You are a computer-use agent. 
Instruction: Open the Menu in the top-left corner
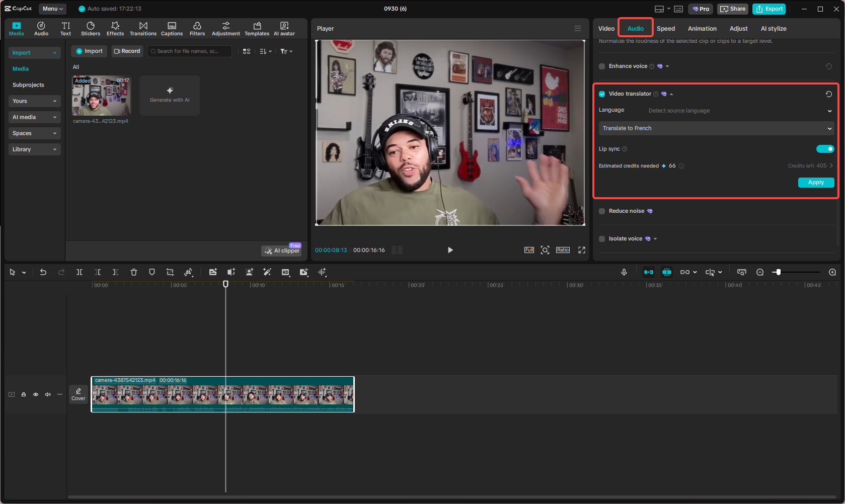(x=52, y=9)
